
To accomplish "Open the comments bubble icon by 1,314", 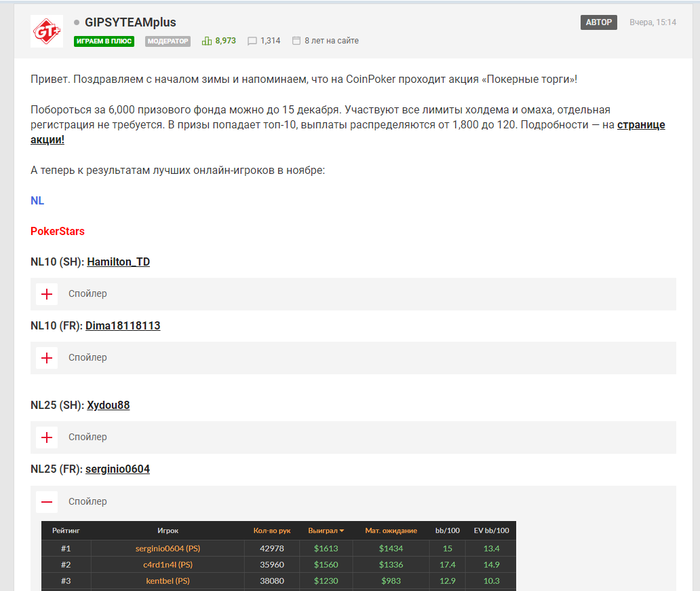I will [252, 41].
